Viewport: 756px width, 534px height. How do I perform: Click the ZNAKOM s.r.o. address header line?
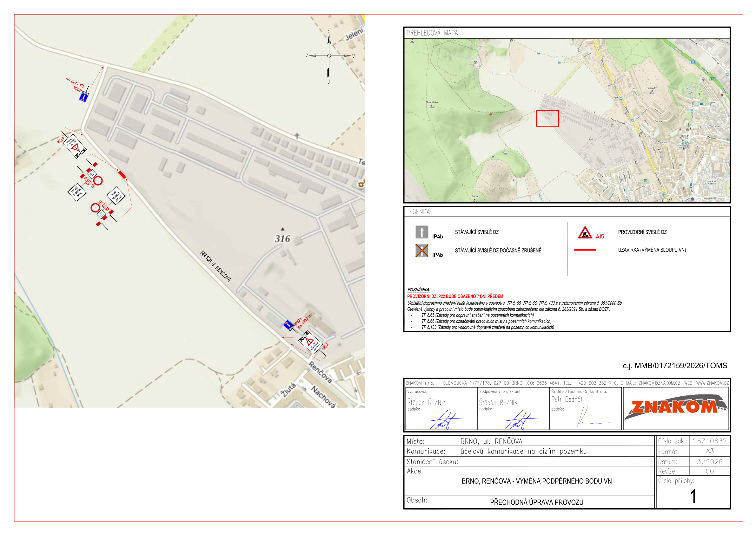567,383
